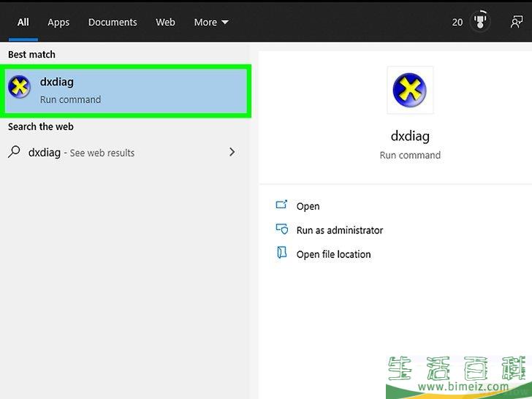532x399 pixels.
Task: Click Open action for dxdiag
Action: pyautogui.click(x=308, y=206)
